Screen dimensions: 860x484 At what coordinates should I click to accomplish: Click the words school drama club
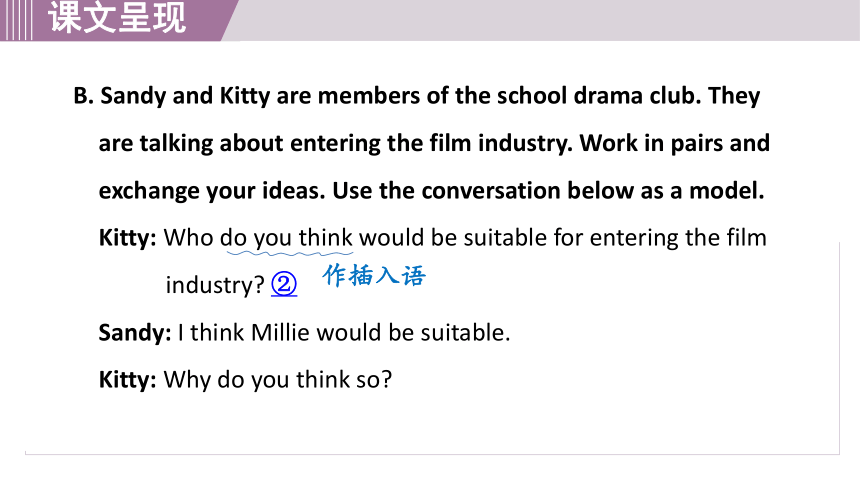599,96
